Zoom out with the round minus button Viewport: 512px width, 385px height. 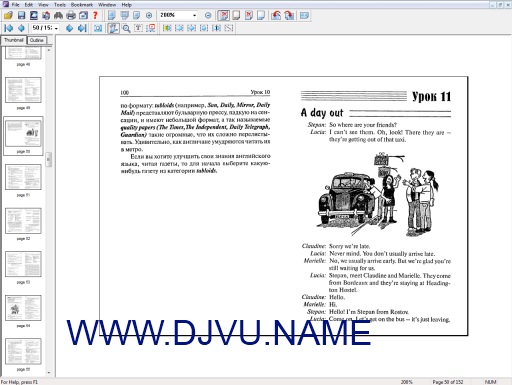[x=208, y=15]
